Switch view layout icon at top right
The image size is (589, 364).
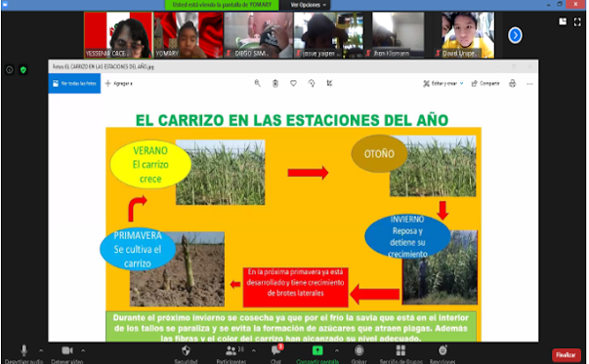click(x=563, y=21)
